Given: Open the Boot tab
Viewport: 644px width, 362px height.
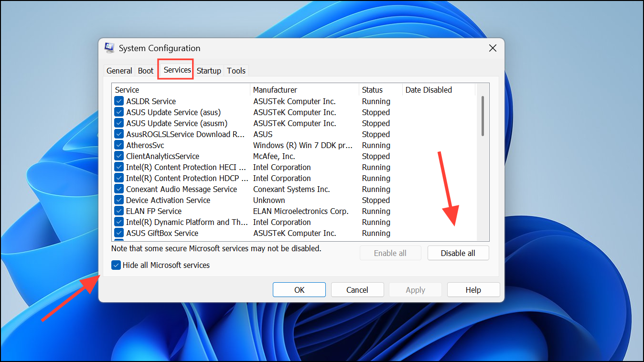Looking at the screenshot, I should coord(146,70).
